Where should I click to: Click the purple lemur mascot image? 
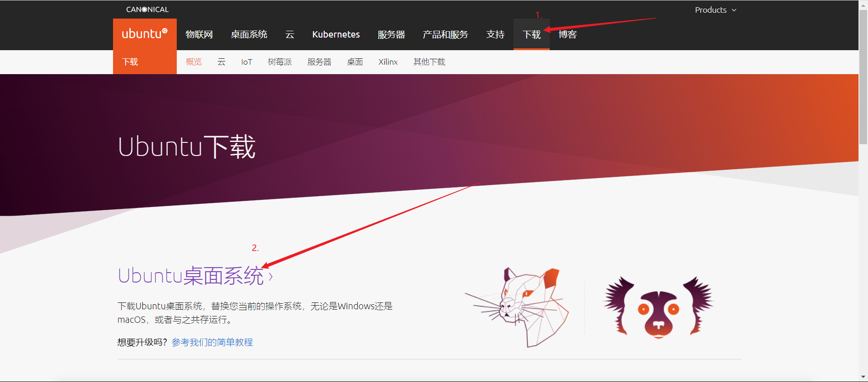[658, 307]
